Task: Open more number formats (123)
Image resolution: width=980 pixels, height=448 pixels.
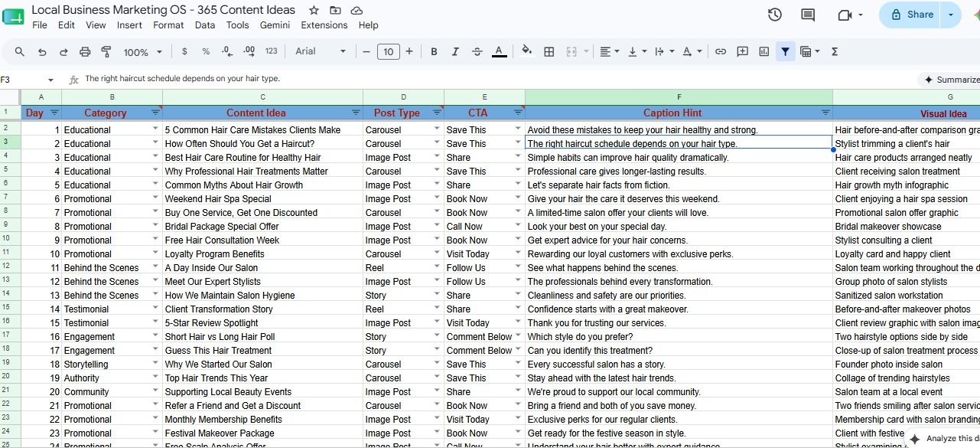Action: pos(271,51)
